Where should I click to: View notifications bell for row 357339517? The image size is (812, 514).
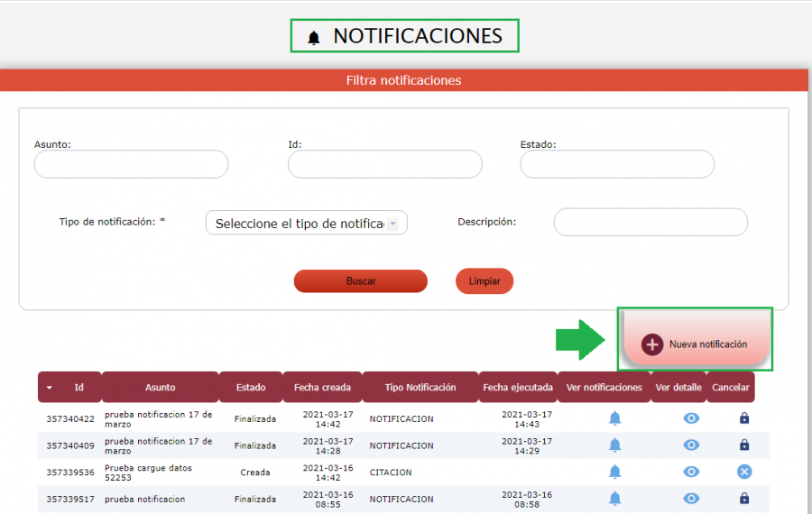pos(614,499)
